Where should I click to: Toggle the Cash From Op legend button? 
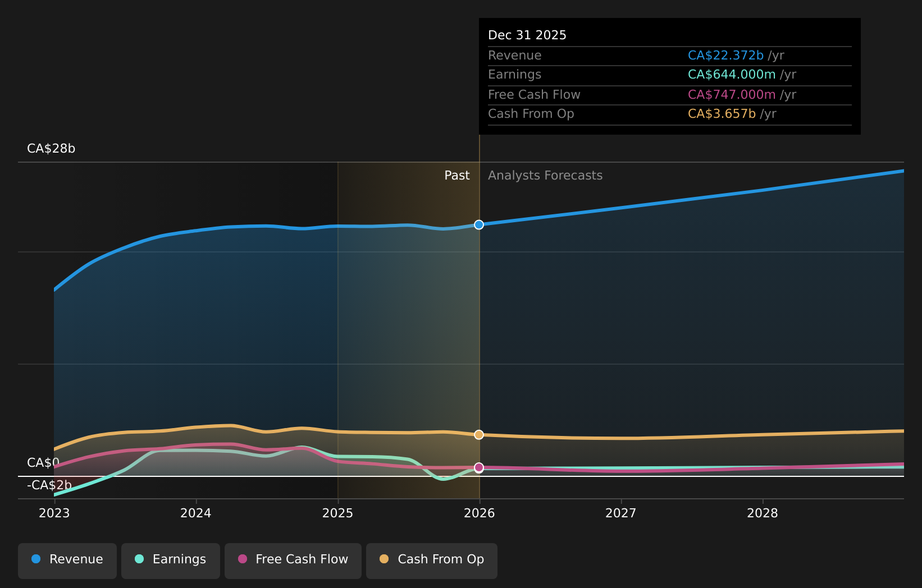(432, 560)
